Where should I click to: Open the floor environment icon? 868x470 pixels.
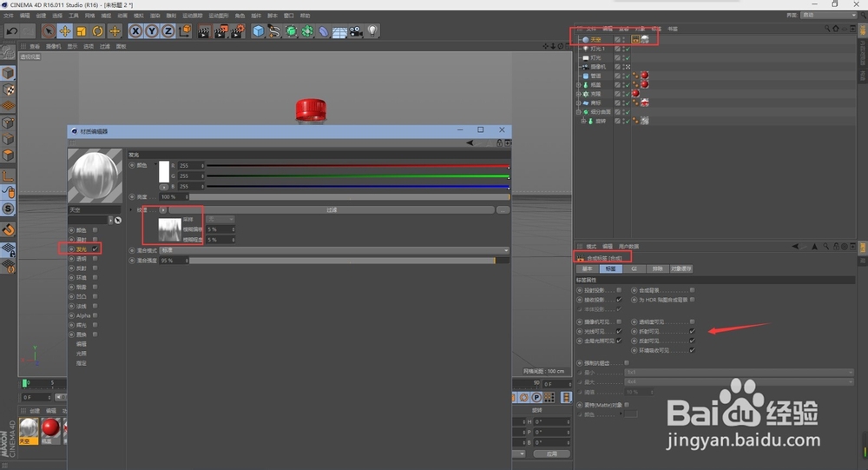point(339,31)
